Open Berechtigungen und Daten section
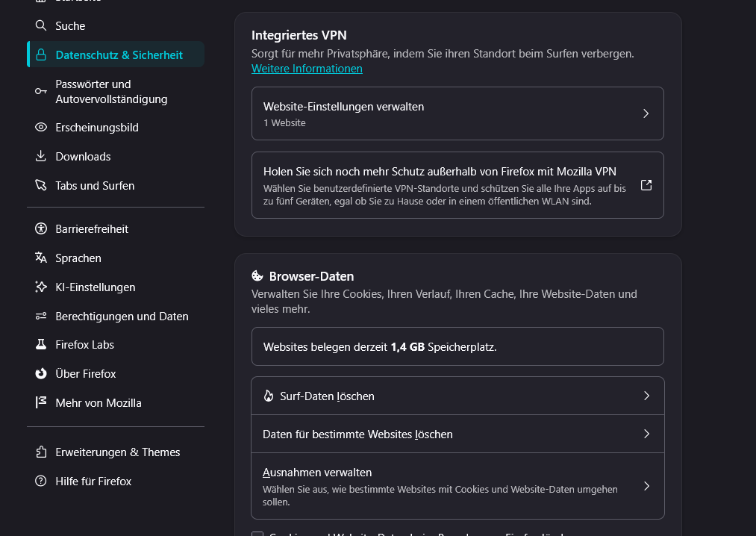 pyautogui.click(x=116, y=316)
